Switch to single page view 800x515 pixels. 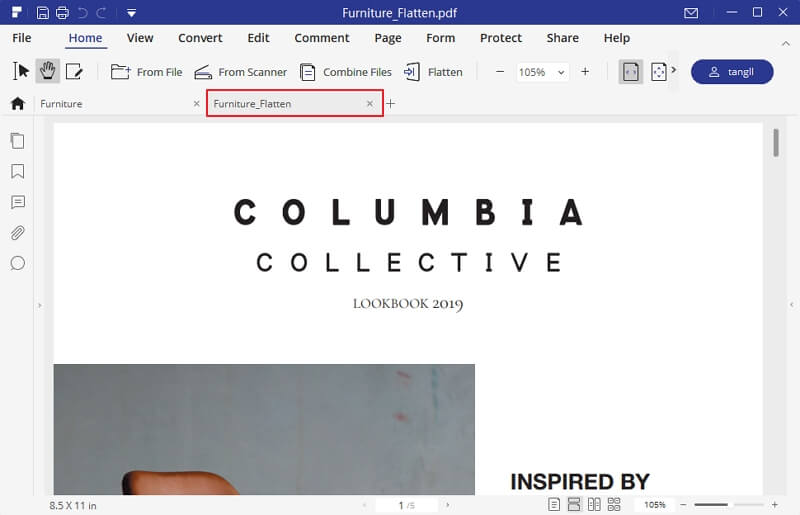[554, 505]
